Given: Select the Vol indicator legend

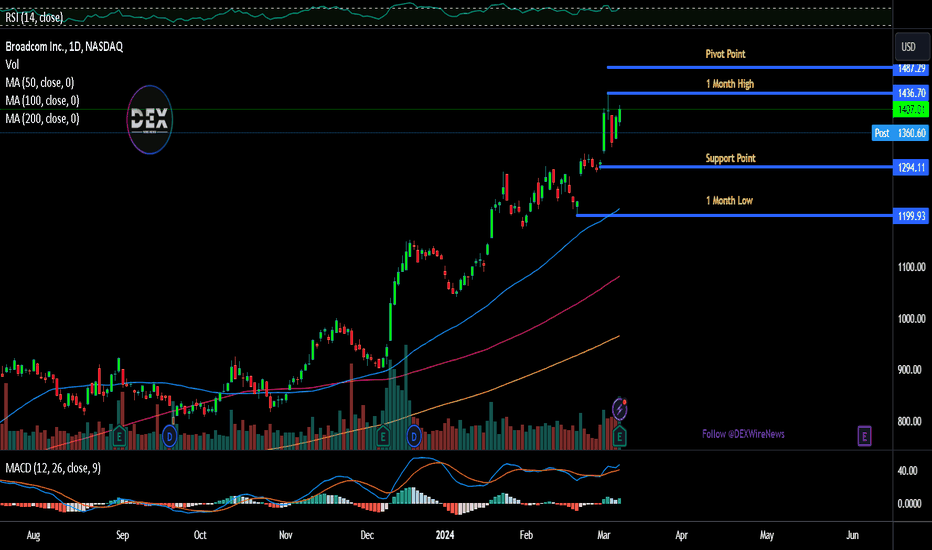Looking at the screenshot, I should (12, 64).
